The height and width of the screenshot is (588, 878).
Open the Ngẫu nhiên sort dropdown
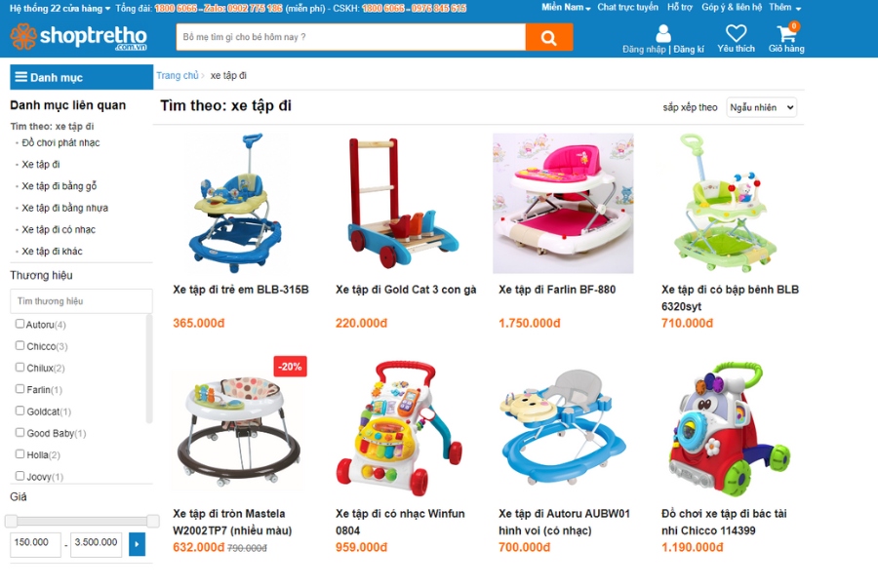pos(762,107)
